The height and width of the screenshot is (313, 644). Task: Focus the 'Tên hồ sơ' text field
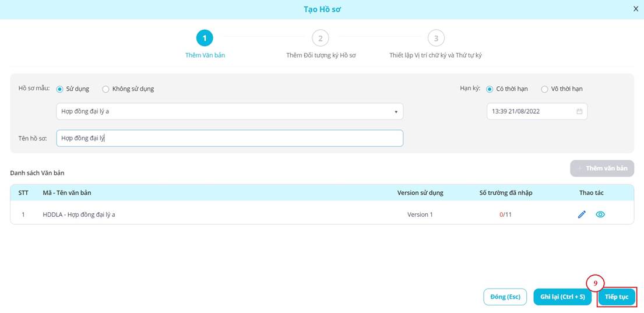coord(229,138)
